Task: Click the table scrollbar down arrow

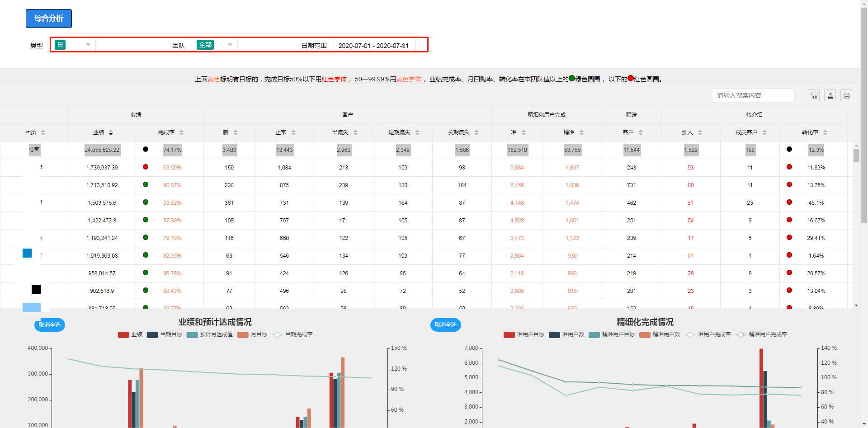Action: tap(856, 306)
